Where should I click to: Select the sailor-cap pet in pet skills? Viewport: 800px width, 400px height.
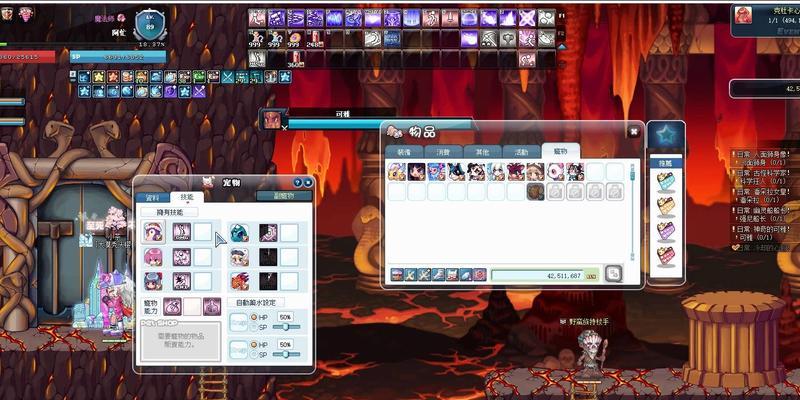pos(239,257)
